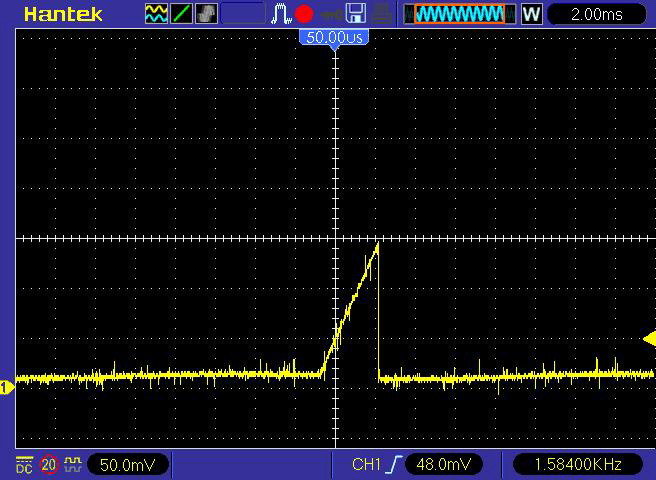Click the gray persistence icon
The width and height of the screenshot is (656, 480).
[205, 14]
